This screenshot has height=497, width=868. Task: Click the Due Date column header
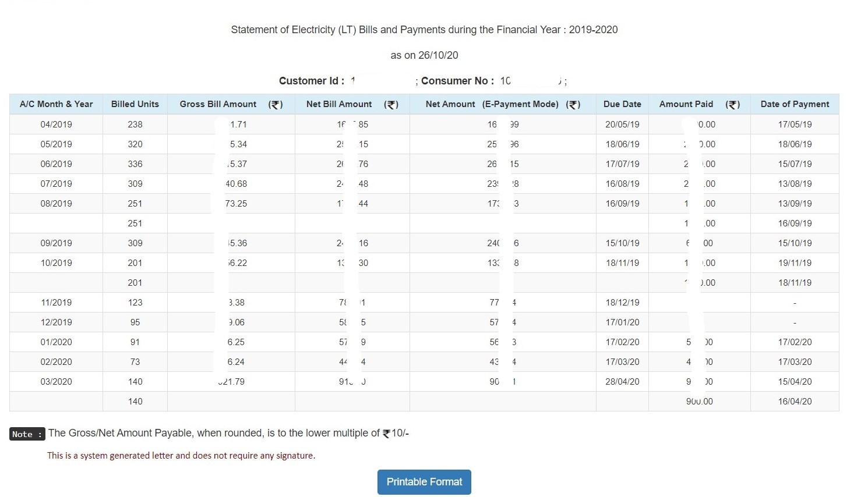pyautogui.click(x=622, y=104)
